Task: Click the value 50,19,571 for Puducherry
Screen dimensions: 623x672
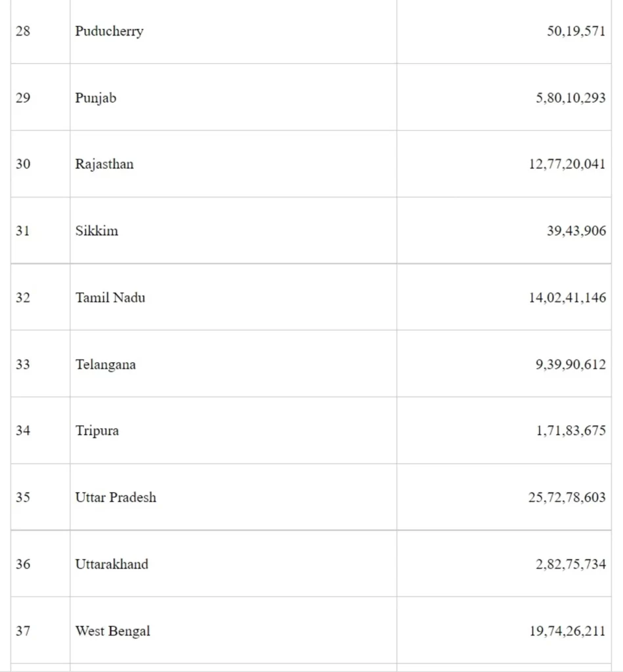Action: tap(576, 31)
